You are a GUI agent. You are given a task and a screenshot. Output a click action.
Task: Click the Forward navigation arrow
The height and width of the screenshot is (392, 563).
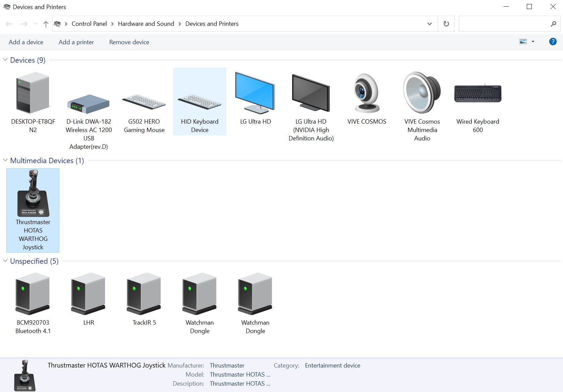tap(24, 24)
